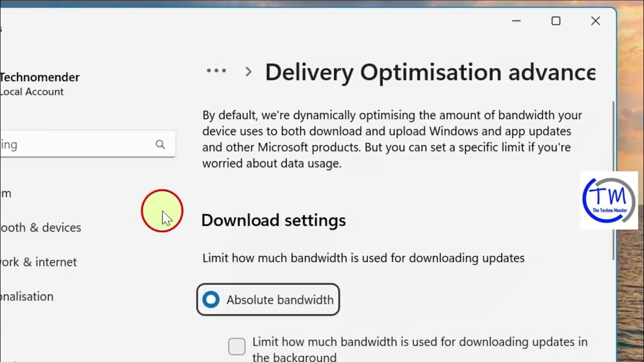Screen dimensions: 644x362
Task: Maximize the Settings window
Action: (556, 21)
